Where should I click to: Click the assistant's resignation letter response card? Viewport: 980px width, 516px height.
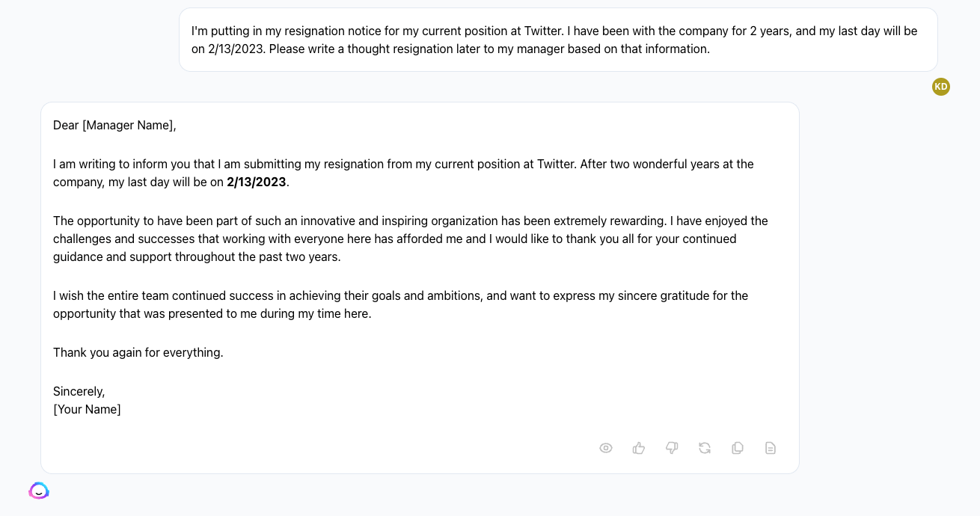click(420, 286)
